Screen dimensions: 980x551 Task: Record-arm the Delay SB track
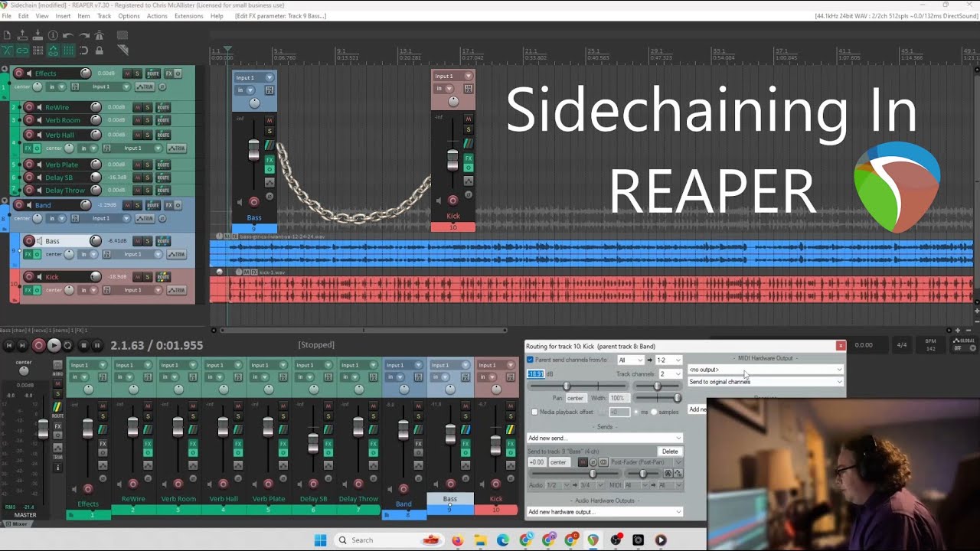(29, 178)
